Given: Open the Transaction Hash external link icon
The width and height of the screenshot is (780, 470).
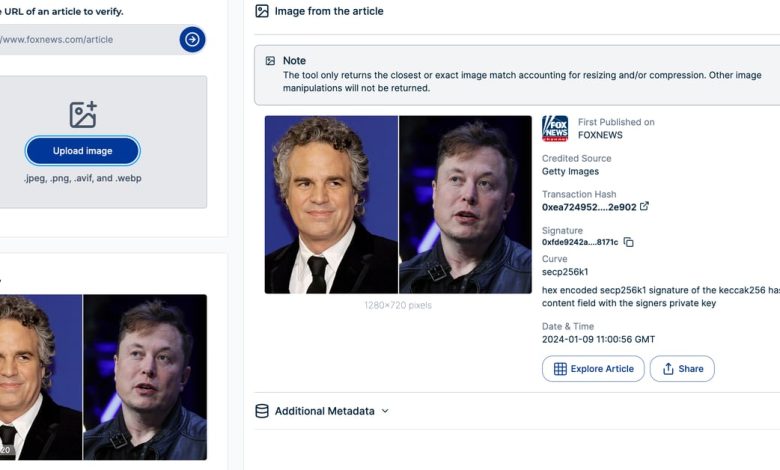Looking at the screenshot, I should (x=644, y=207).
